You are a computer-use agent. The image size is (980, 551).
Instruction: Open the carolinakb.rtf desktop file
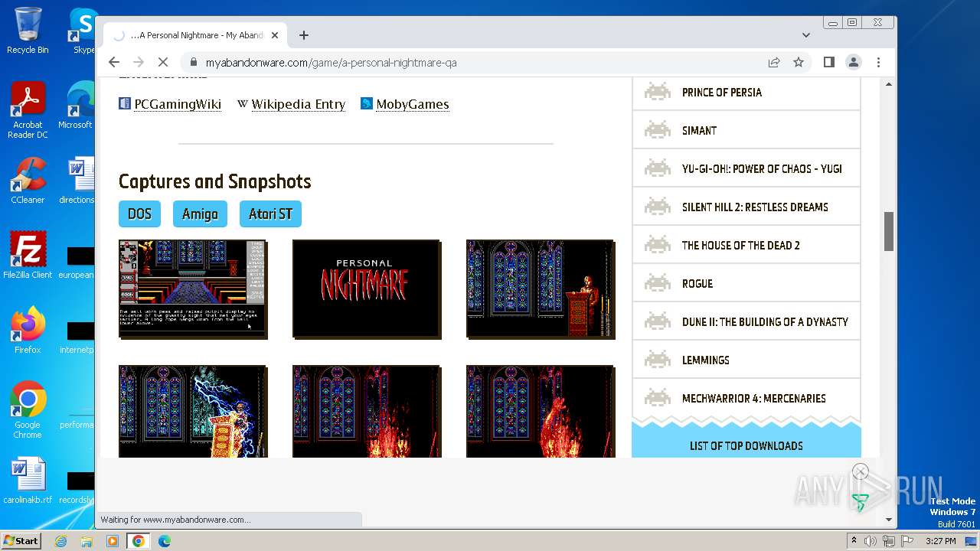point(28,481)
